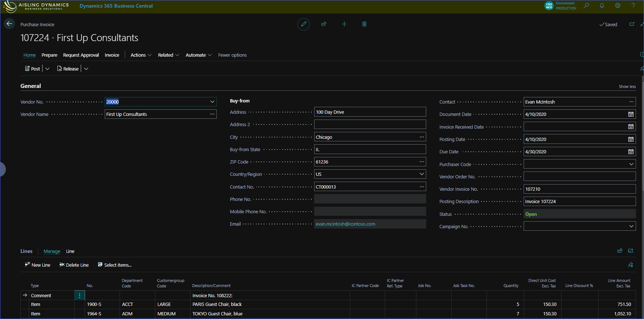Expand Purchaser Code dropdown
The width and height of the screenshot is (644, 319).
(631, 164)
